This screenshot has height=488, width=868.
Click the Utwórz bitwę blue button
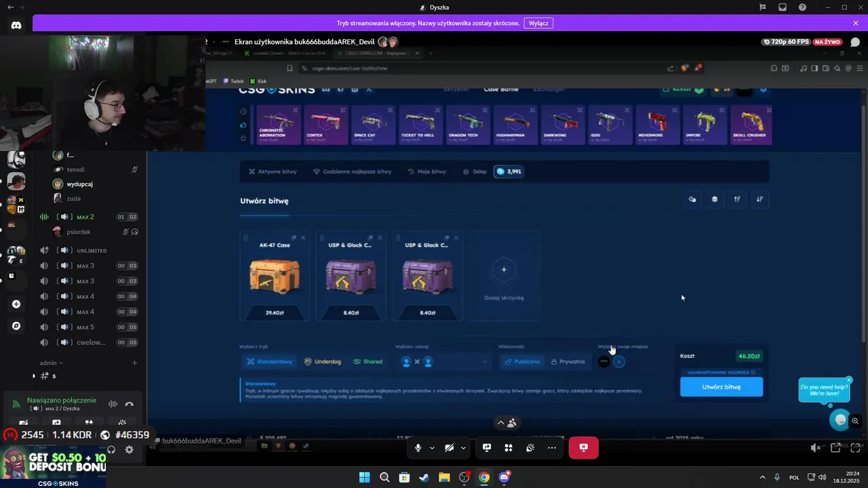tap(722, 387)
